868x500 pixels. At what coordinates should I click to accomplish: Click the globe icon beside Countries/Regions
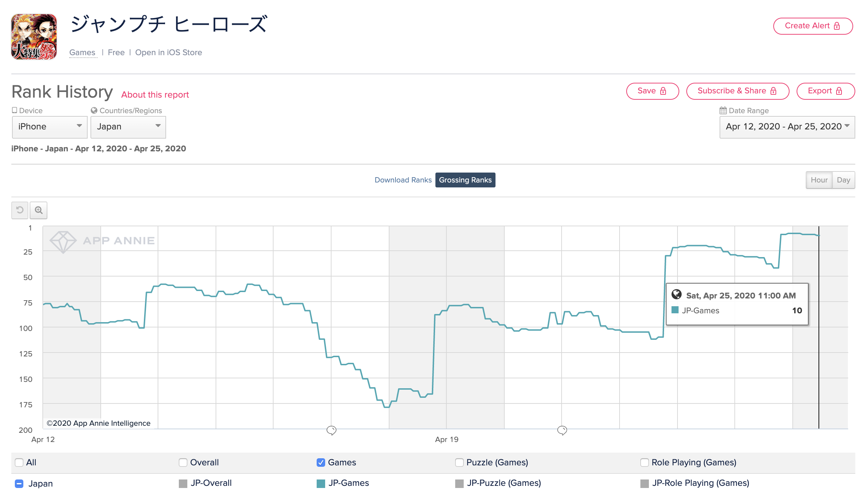click(x=94, y=110)
